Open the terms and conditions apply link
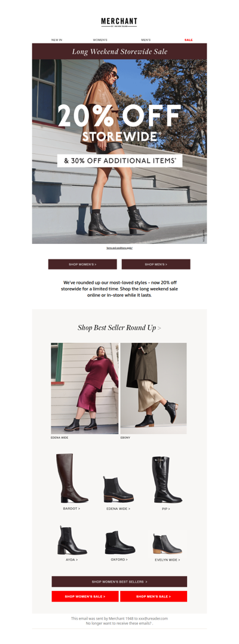Screen dimensions: 239x644 click(119, 248)
